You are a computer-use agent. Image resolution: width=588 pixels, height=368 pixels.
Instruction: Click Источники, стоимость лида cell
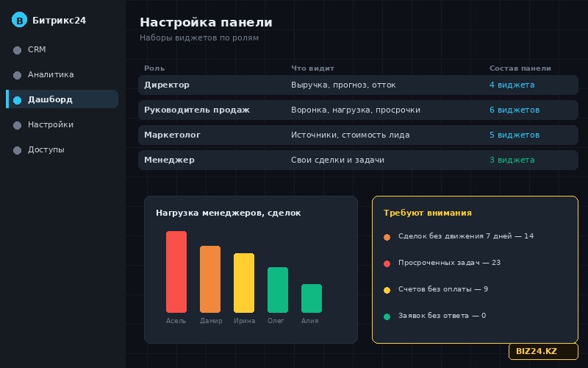[351, 135]
